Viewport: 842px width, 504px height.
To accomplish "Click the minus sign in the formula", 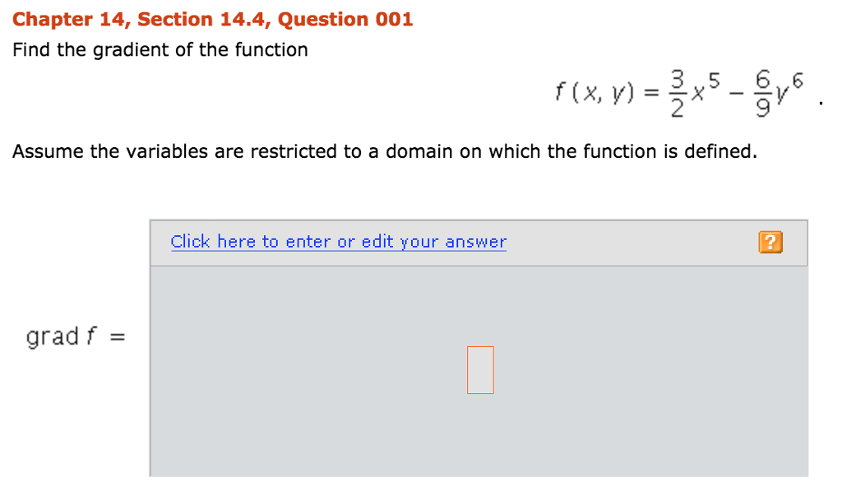I will 736,96.
